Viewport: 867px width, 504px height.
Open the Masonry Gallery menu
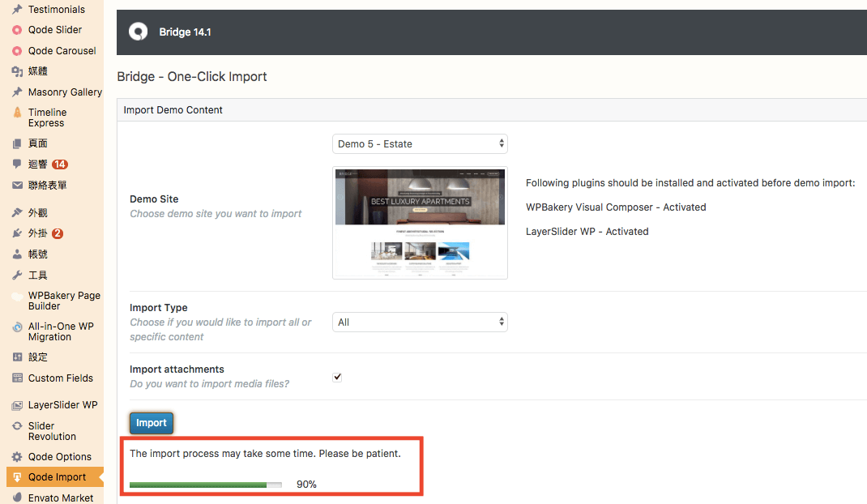point(66,92)
